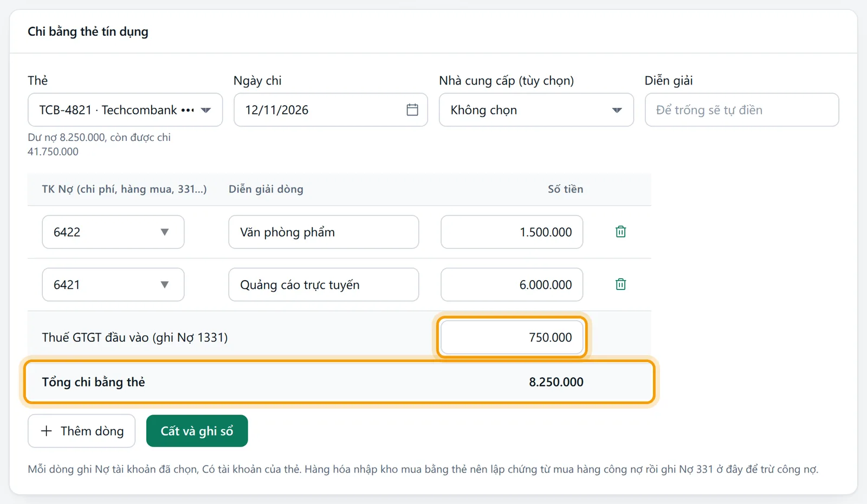Edit the Văn phòng phẩm description field
Image resolution: width=867 pixels, height=504 pixels.
323,232
